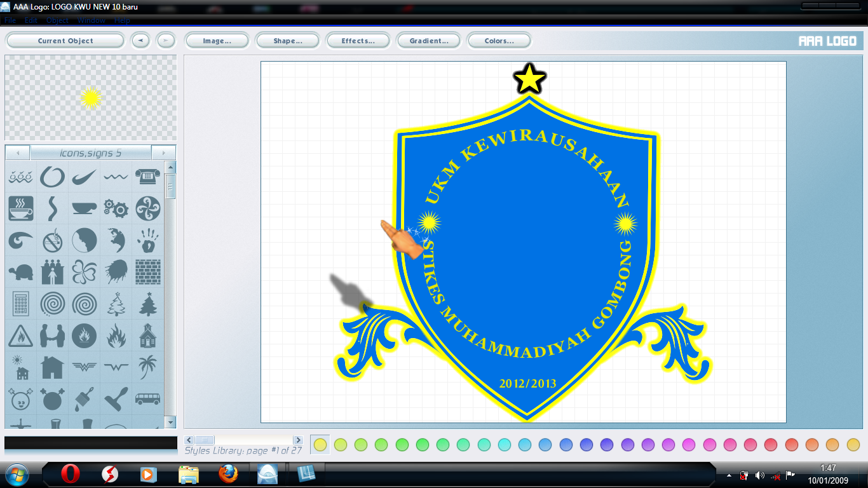Select the palm tree icon
The height and width of the screenshot is (488, 868).
pyautogui.click(x=147, y=367)
